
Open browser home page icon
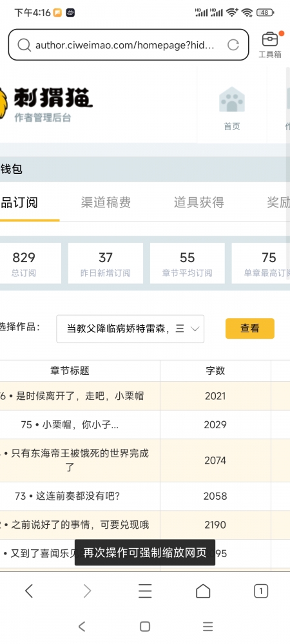click(x=203, y=591)
